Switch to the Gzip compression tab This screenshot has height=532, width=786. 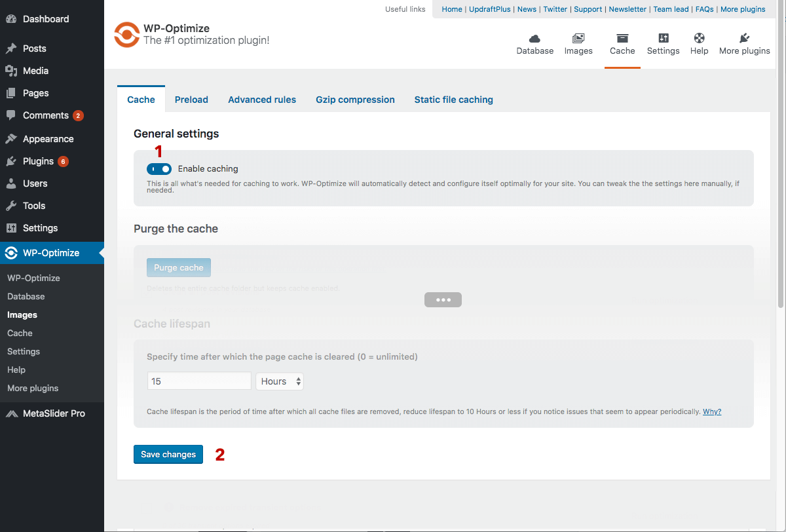tap(355, 100)
